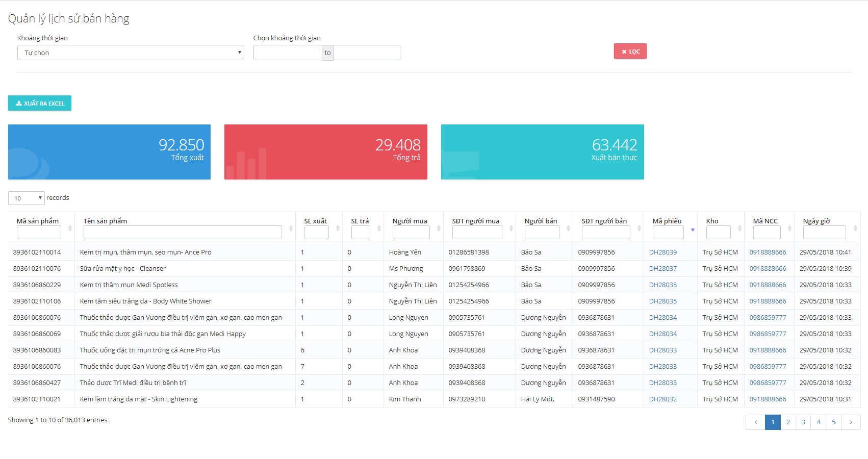Open the Khoảng thời gian dropdown

click(131, 53)
